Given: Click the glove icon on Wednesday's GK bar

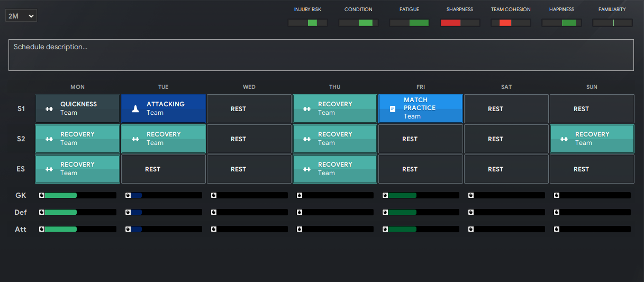Looking at the screenshot, I should coord(213,195).
